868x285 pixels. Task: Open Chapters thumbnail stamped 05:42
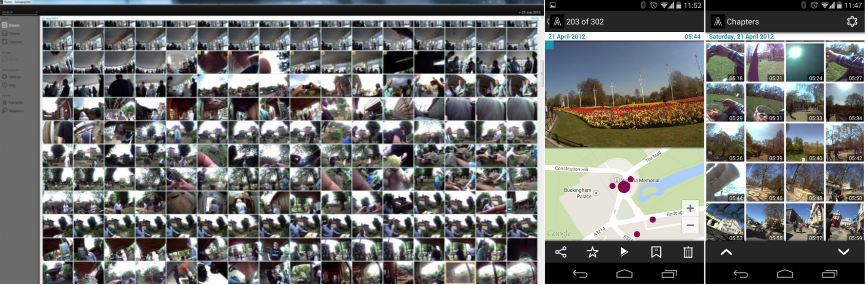click(845, 142)
